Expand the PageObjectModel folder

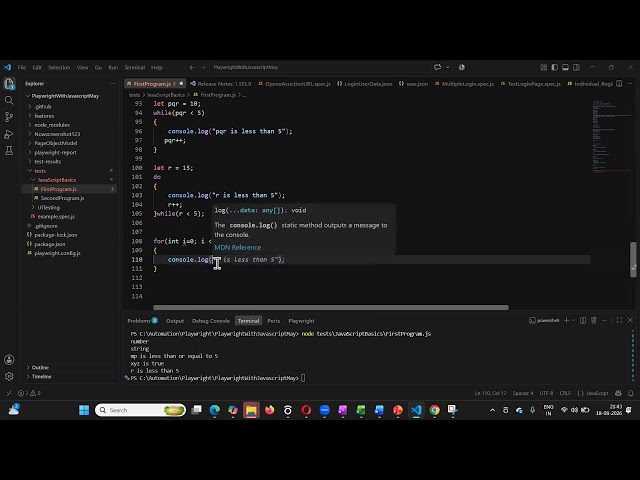(56, 143)
